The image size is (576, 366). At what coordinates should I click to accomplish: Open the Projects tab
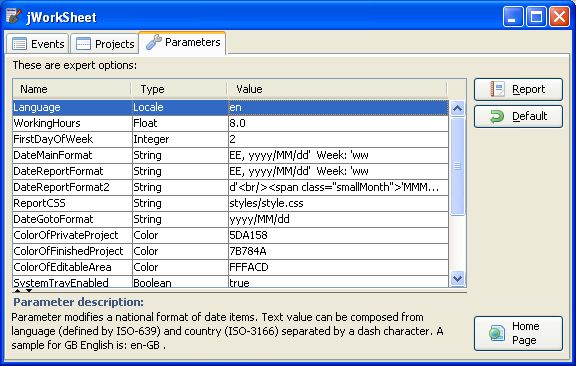point(104,44)
